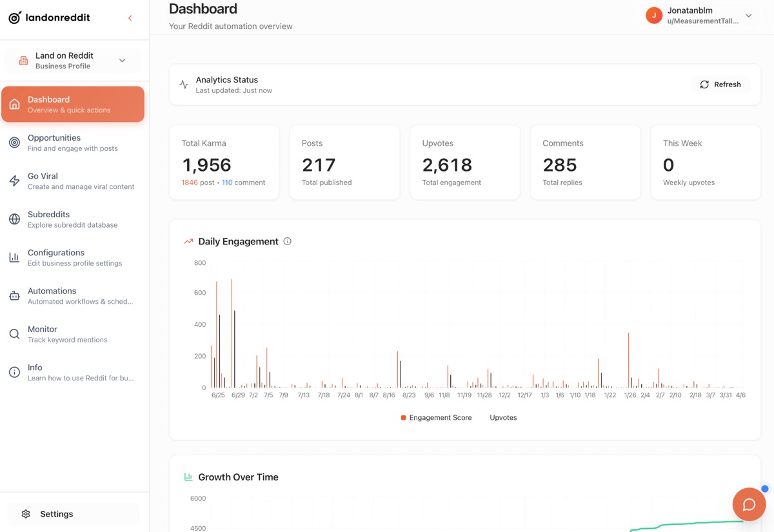Click "Your Reddit automation overview" subtitle
This screenshot has height=532, width=774.
[231, 26]
